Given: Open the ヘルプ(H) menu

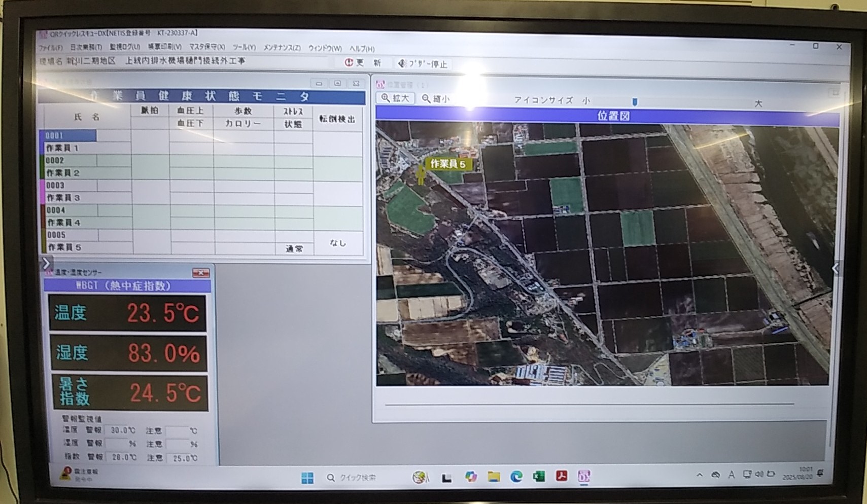Looking at the screenshot, I should (x=362, y=49).
